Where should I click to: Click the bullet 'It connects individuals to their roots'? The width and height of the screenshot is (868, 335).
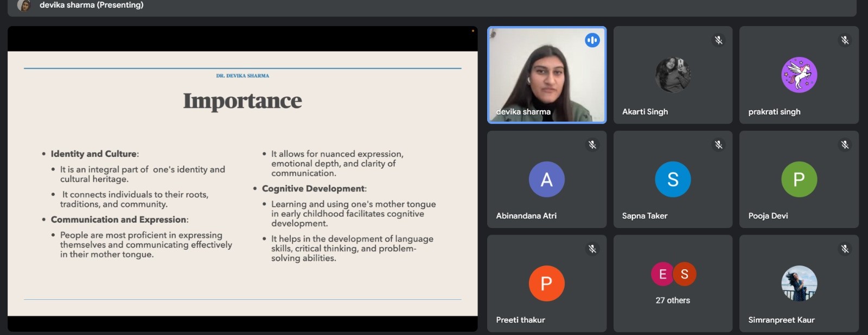[134, 199]
